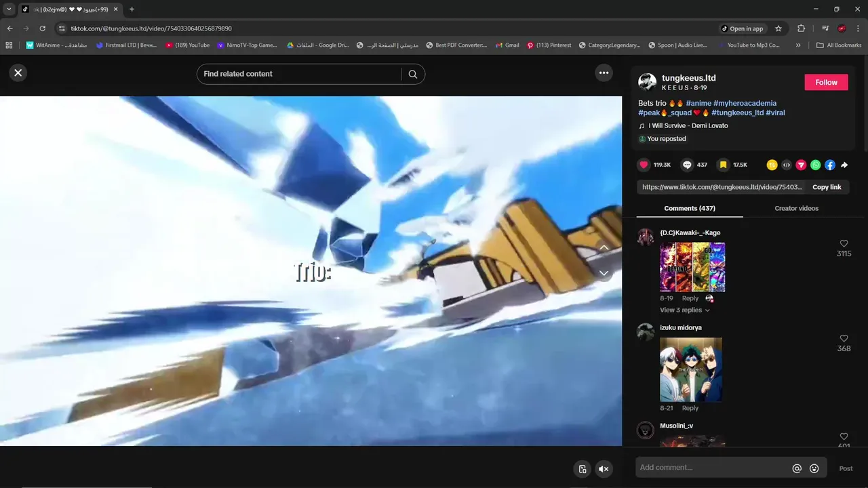Open izuku midorya commenter avatar

pos(646,332)
